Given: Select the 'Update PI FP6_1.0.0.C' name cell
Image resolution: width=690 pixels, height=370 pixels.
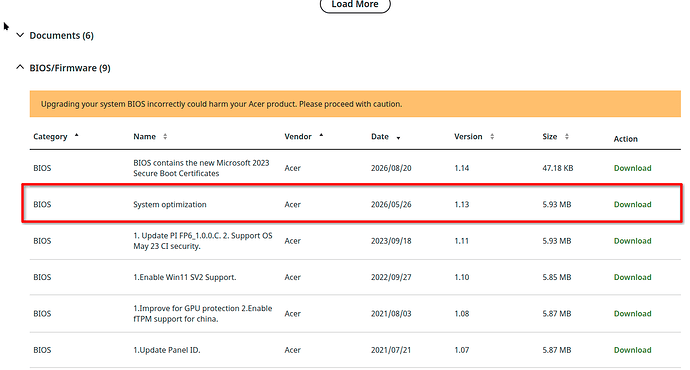Looking at the screenshot, I should coord(202,241).
